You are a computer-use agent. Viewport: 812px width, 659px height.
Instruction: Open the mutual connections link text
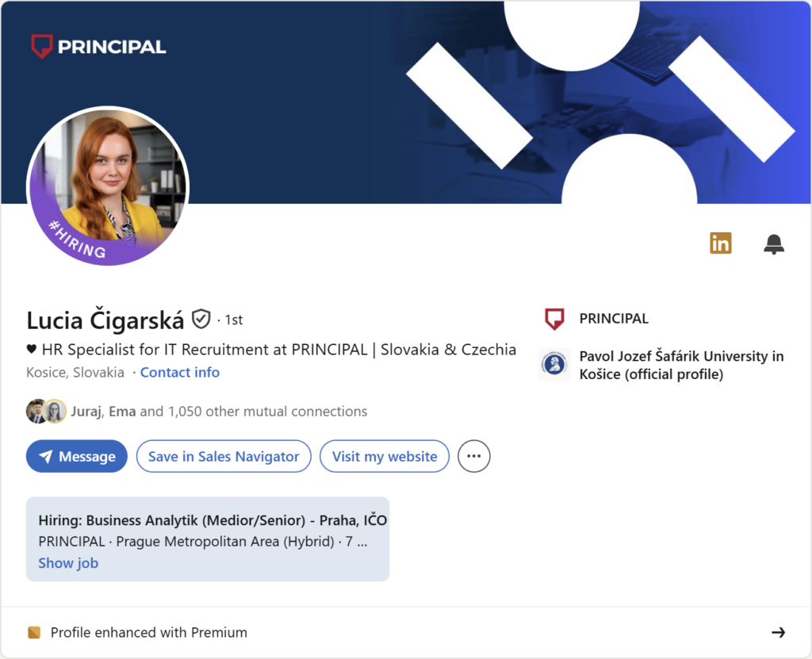point(219,412)
